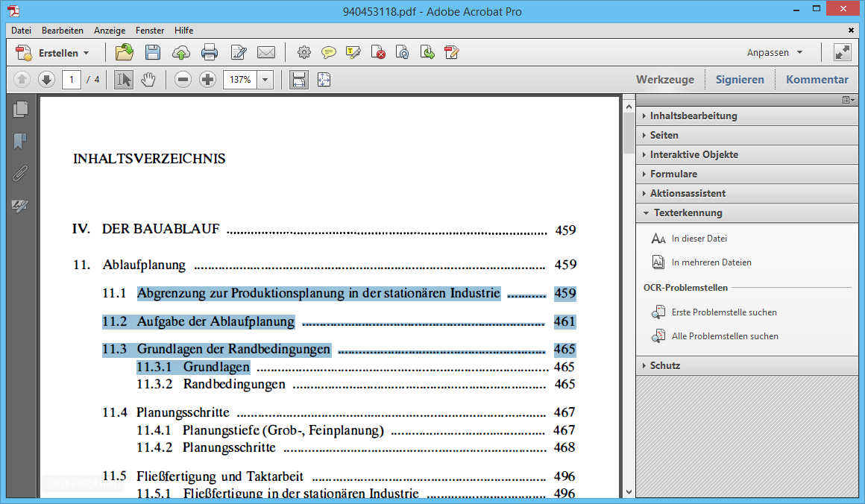The width and height of the screenshot is (865, 504).
Task: Click the Open file folder icon
Action: pos(125,52)
